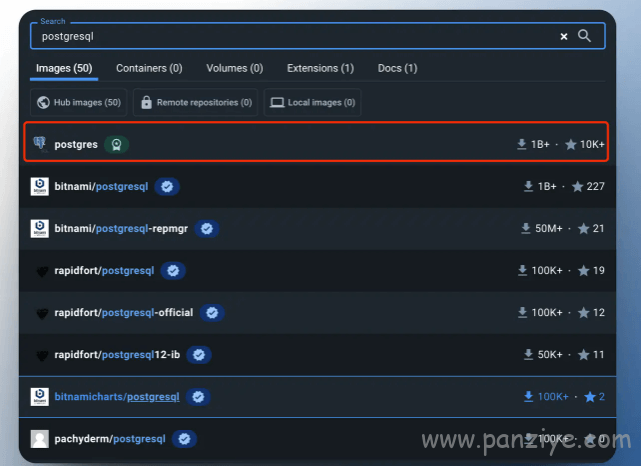Filter by Local images (0)
The image size is (641, 466).
click(x=312, y=102)
